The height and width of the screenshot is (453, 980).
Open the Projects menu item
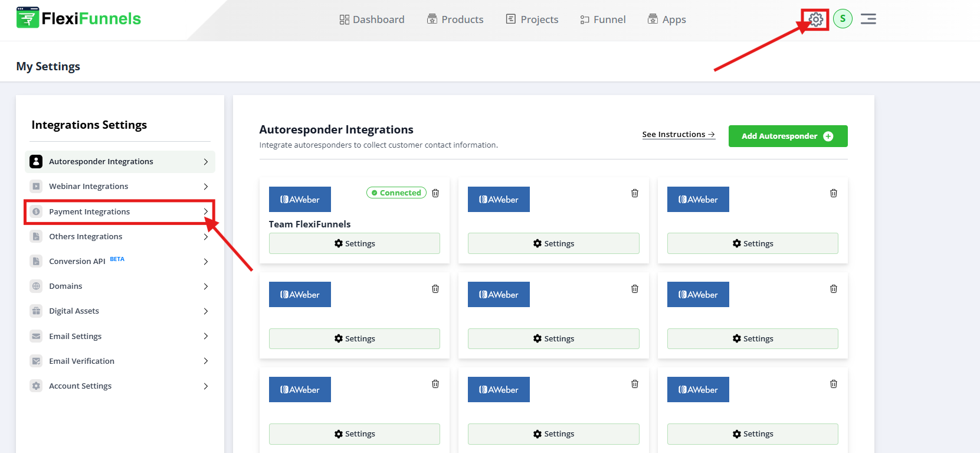[x=532, y=19]
